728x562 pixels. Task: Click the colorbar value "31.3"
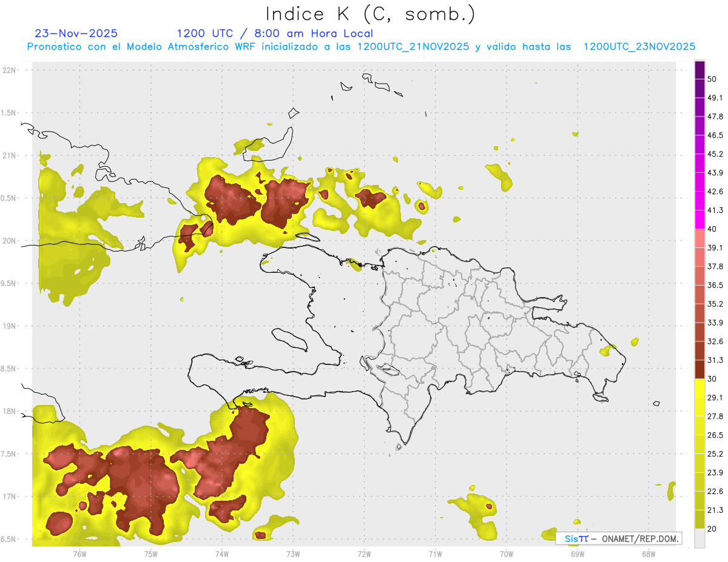[715, 360]
